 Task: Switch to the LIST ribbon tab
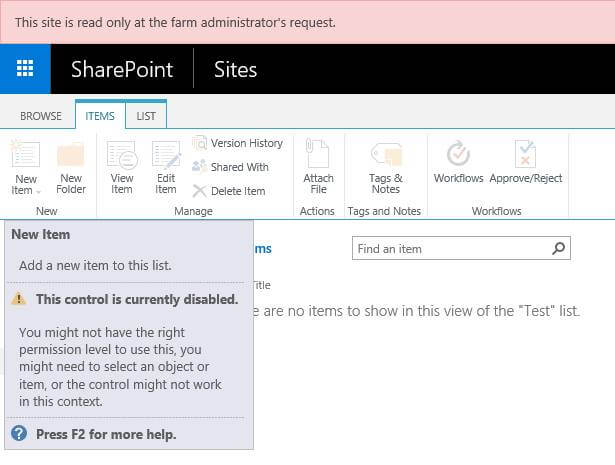point(146,116)
